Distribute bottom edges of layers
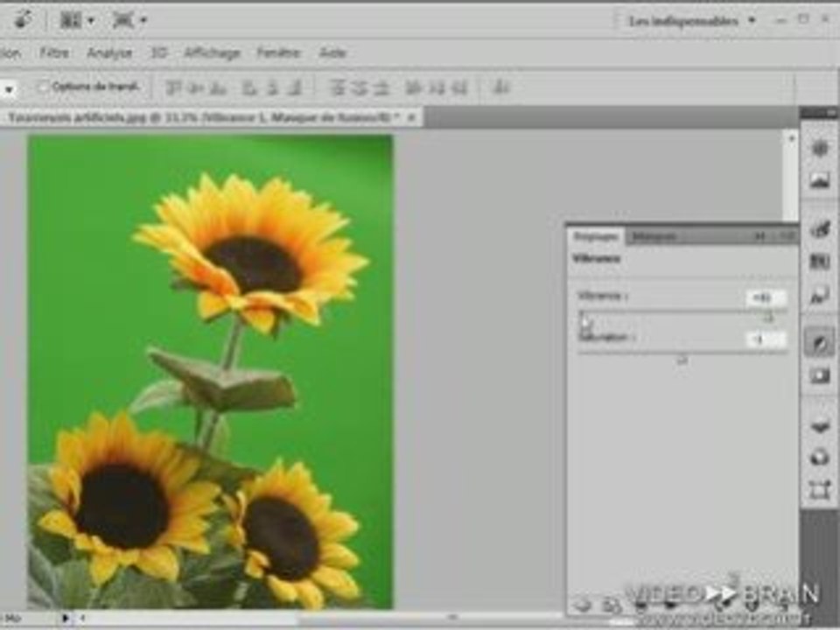Viewport: 840px width, 630px height. click(381, 87)
